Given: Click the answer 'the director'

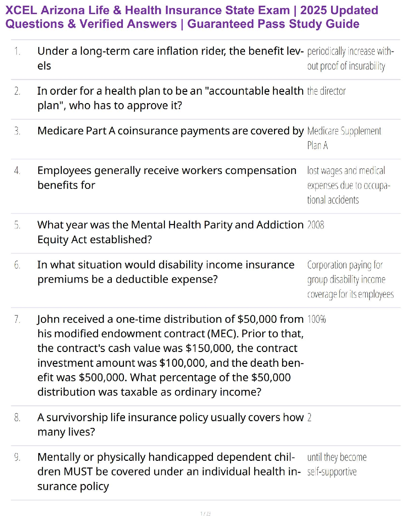Looking at the screenshot, I should 326,91.
